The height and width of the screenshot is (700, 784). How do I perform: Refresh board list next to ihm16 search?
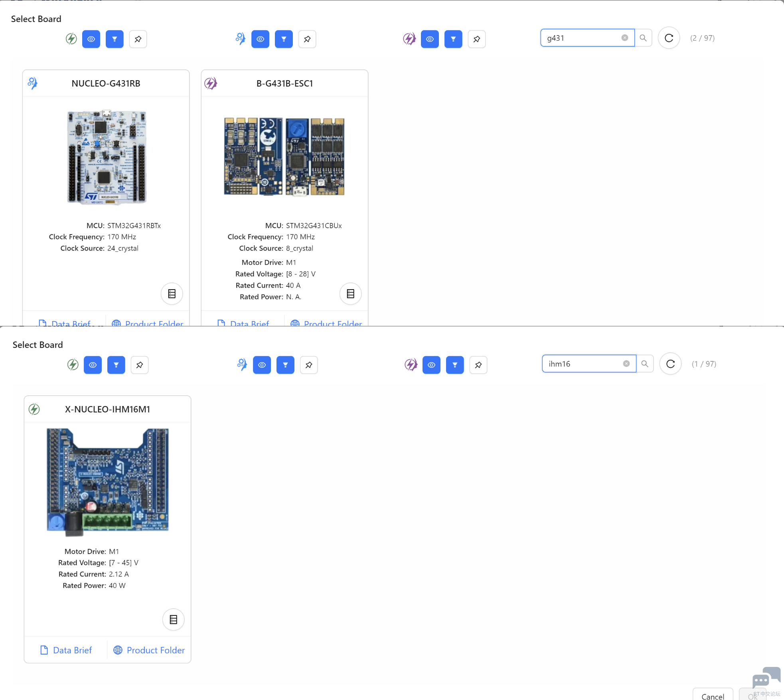coord(671,364)
